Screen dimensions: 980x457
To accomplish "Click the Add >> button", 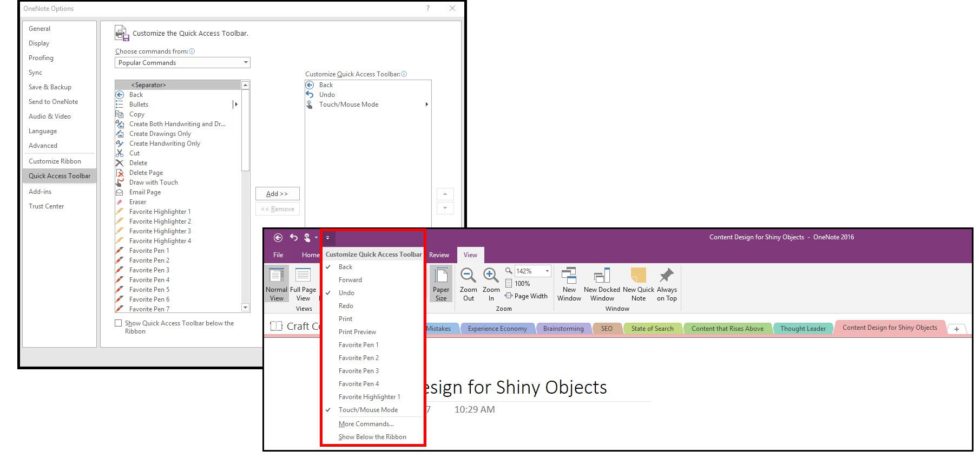I will (x=277, y=194).
